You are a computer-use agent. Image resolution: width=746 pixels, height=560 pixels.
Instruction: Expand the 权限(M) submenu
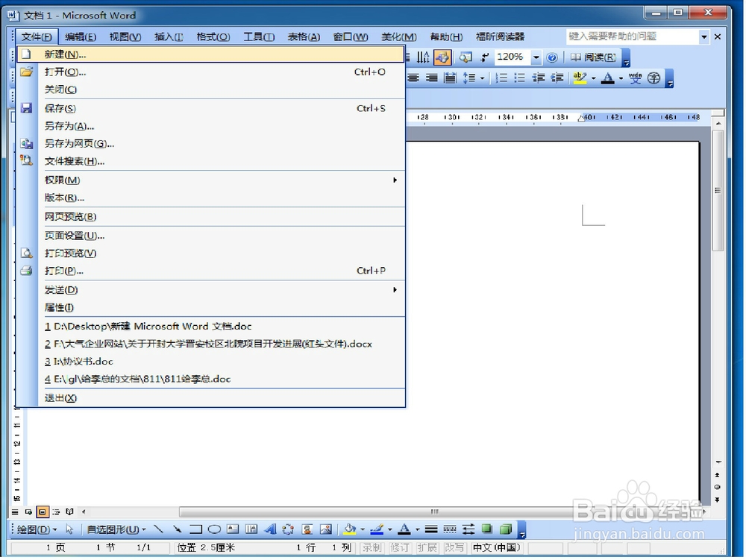point(211,180)
